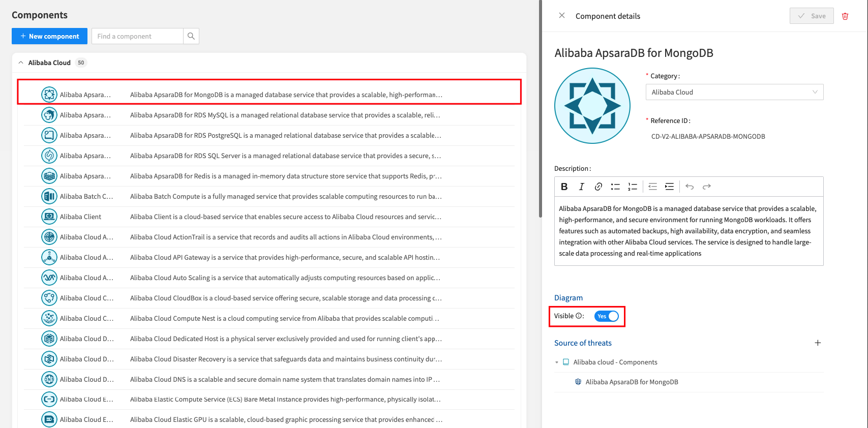
Task: Increase indent in description editor
Action: [670, 187]
